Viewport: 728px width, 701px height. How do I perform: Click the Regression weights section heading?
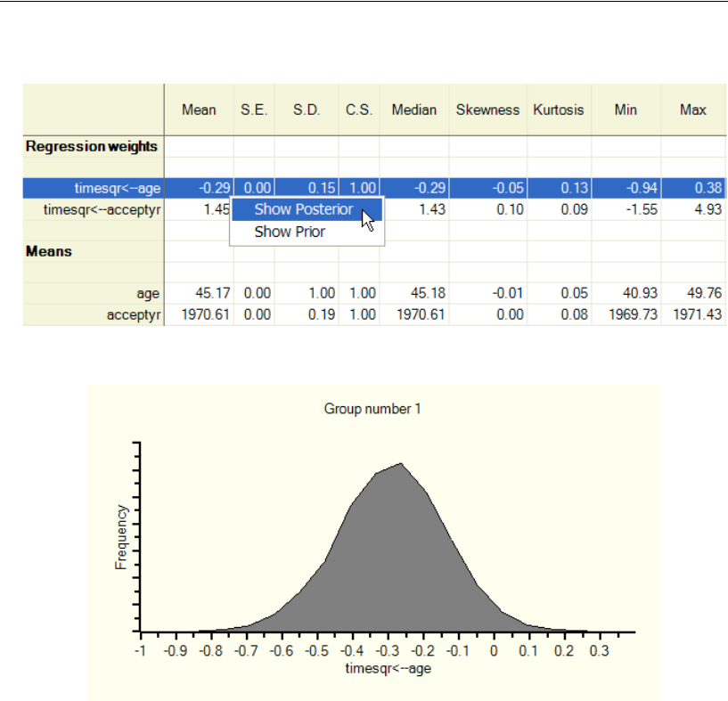[92, 146]
